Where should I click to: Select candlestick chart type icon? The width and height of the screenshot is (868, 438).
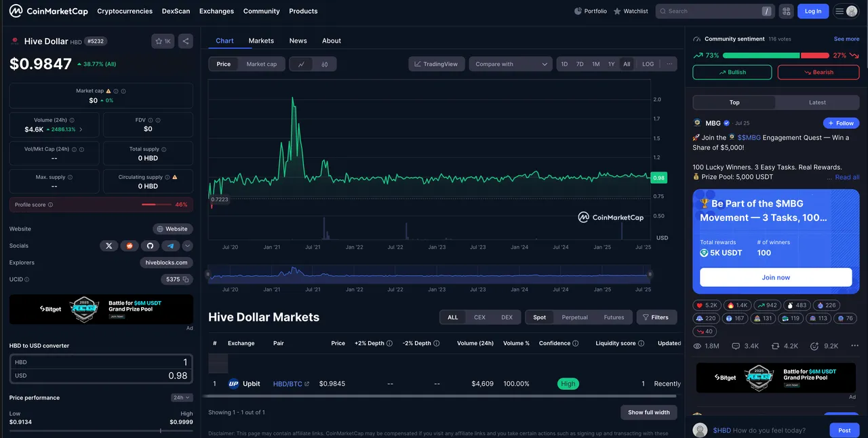(325, 64)
